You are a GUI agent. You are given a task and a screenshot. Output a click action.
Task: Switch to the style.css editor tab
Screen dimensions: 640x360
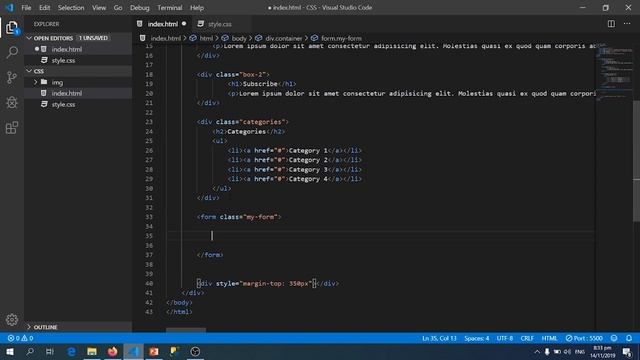click(220, 24)
